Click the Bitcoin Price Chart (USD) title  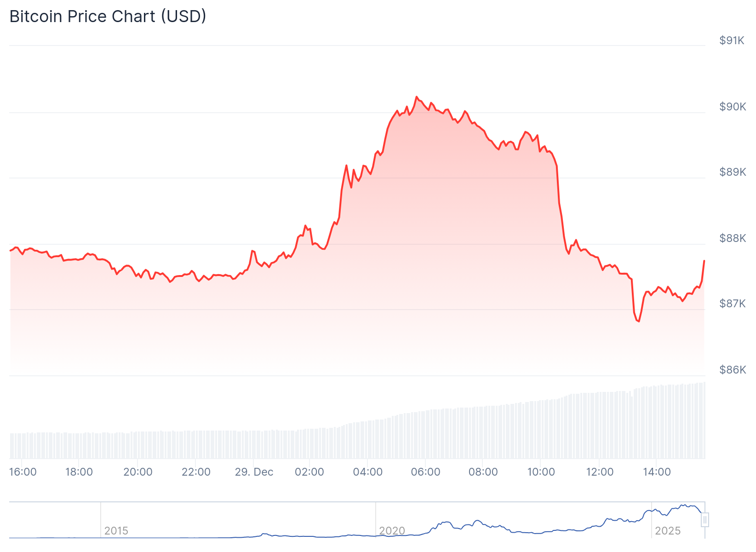click(108, 17)
